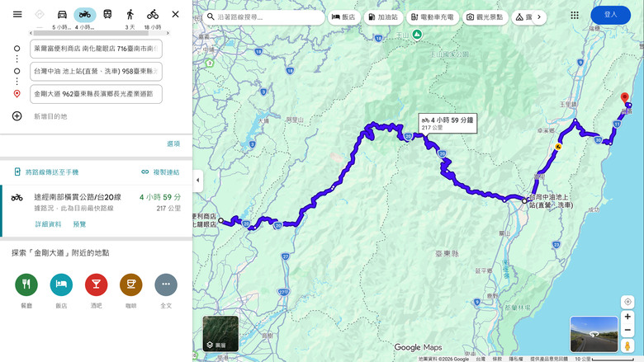Viewport: 644px width, 362px height.
Task: Explore nearby hotels 飯店 round icon
Action: 61,284
